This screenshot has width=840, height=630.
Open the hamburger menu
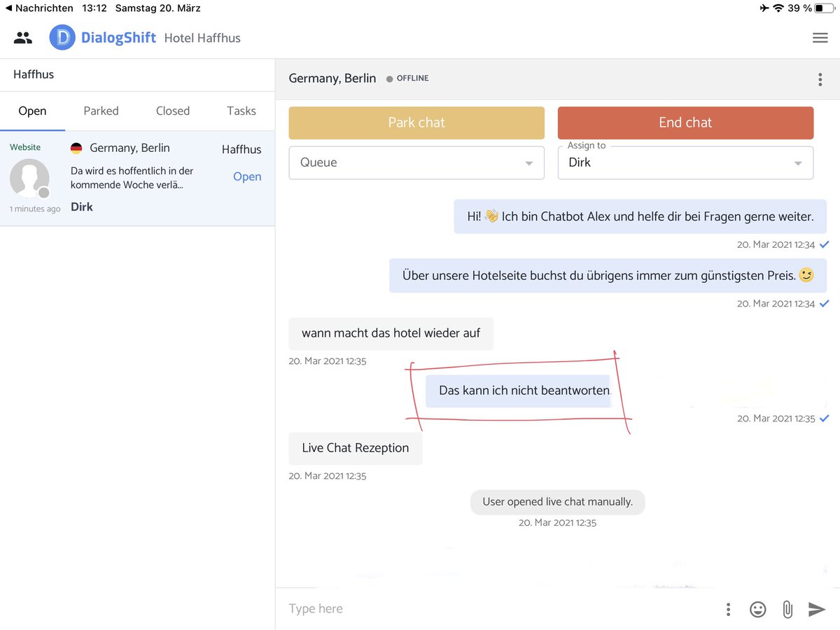pos(820,37)
